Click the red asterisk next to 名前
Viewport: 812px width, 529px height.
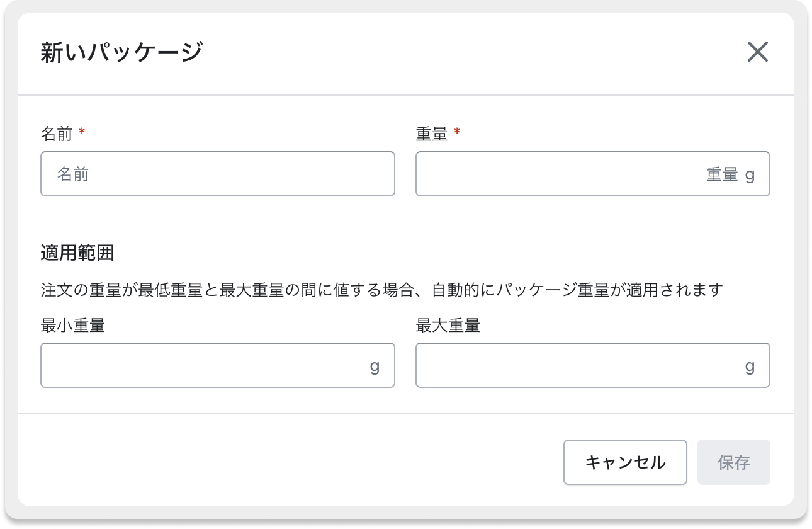(82, 132)
